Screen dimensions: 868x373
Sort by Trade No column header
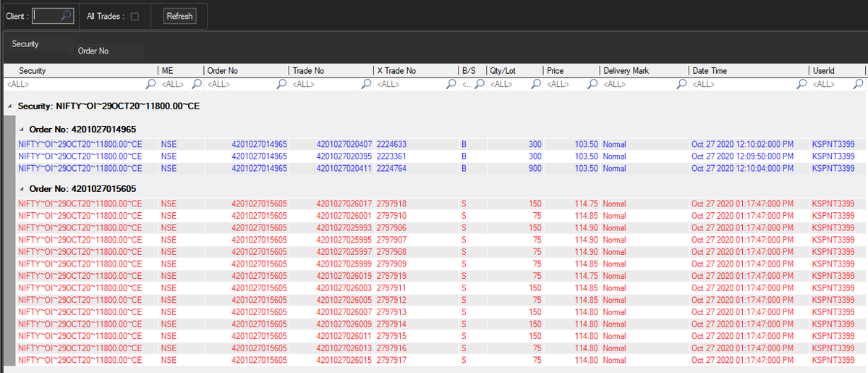pos(331,71)
